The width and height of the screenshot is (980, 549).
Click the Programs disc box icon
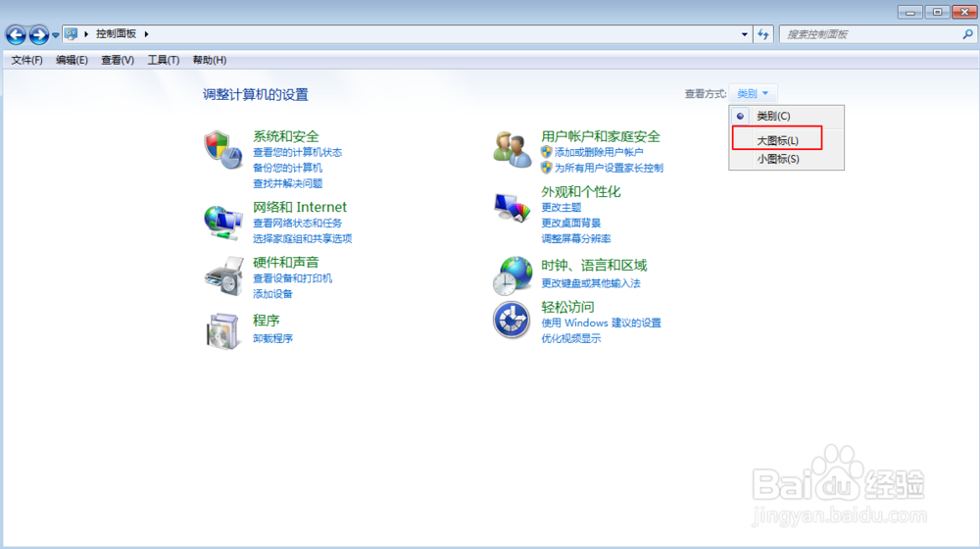[x=222, y=330]
